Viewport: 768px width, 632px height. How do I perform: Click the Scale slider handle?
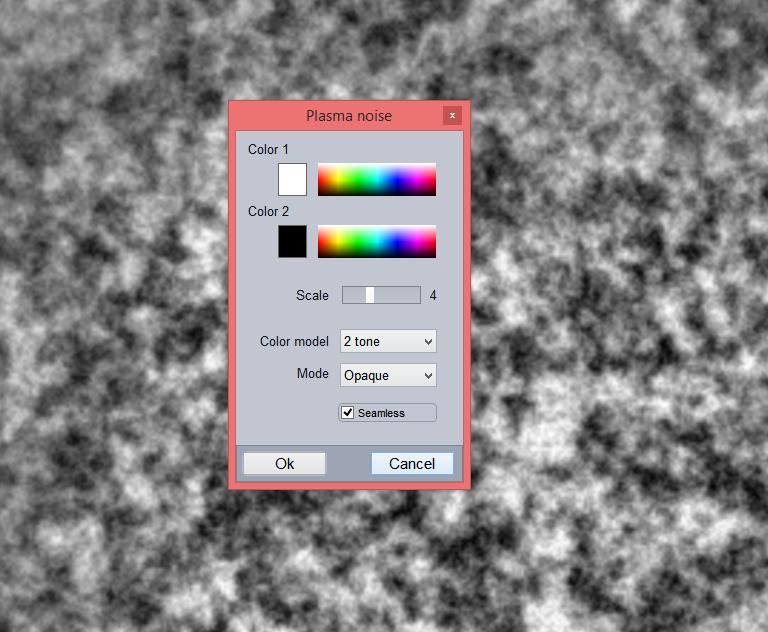point(370,295)
